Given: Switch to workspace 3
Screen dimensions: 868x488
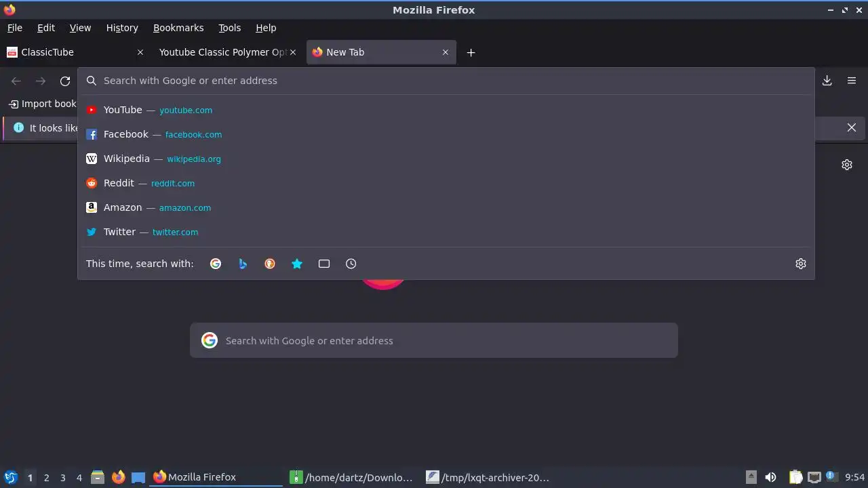Looking at the screenshot, I should coord(62,478).
